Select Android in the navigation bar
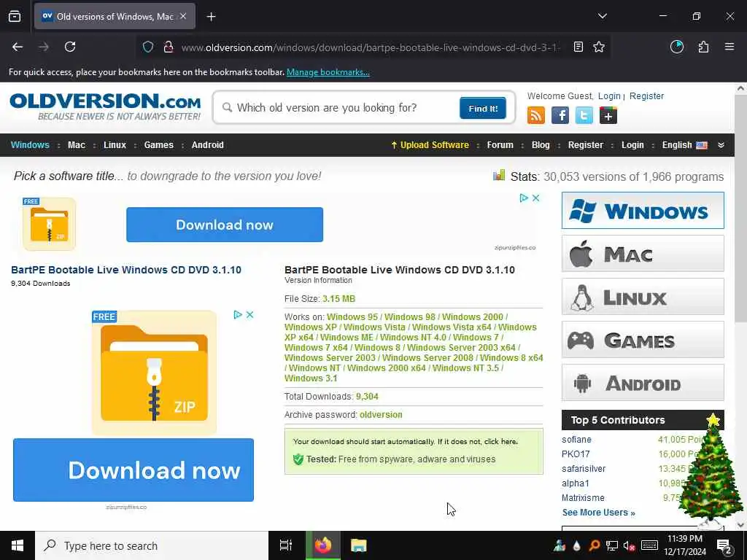 [207, 145]
